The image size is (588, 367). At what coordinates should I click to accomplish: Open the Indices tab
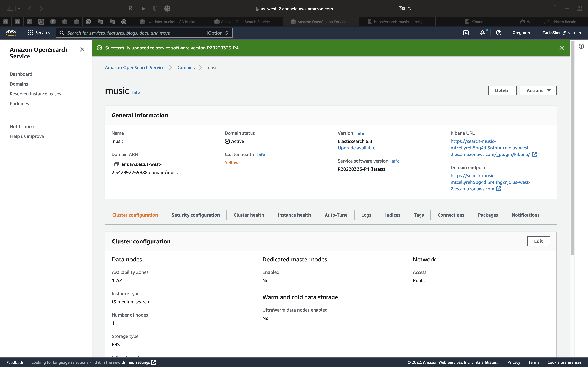pos(392,215)
